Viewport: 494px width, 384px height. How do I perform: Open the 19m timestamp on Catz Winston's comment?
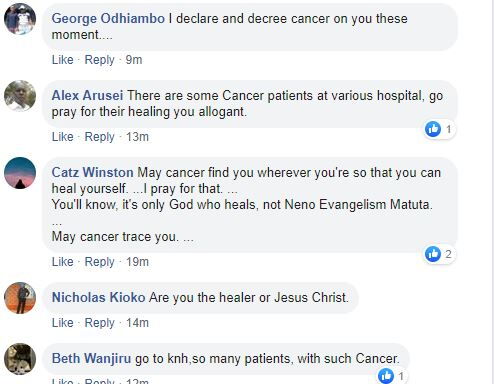pos(137,262)
